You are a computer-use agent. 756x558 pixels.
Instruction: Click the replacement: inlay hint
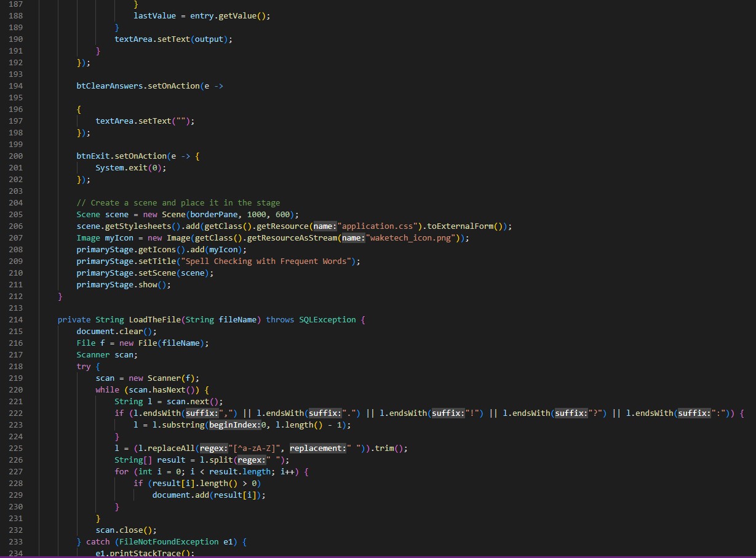(x=318, y=448)
